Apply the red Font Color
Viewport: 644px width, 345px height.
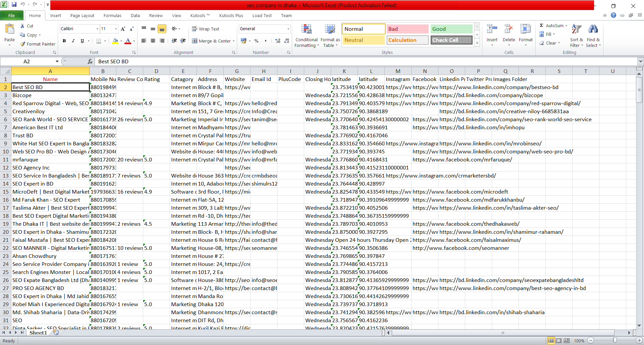pyautogui.click(x=128, y=41)
